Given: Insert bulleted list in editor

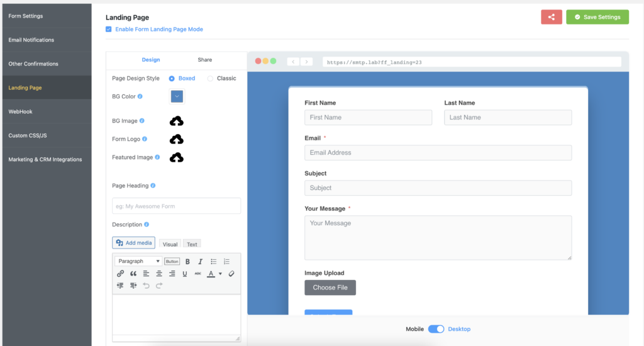Looking at the screenshot, I should click(214, 261).
